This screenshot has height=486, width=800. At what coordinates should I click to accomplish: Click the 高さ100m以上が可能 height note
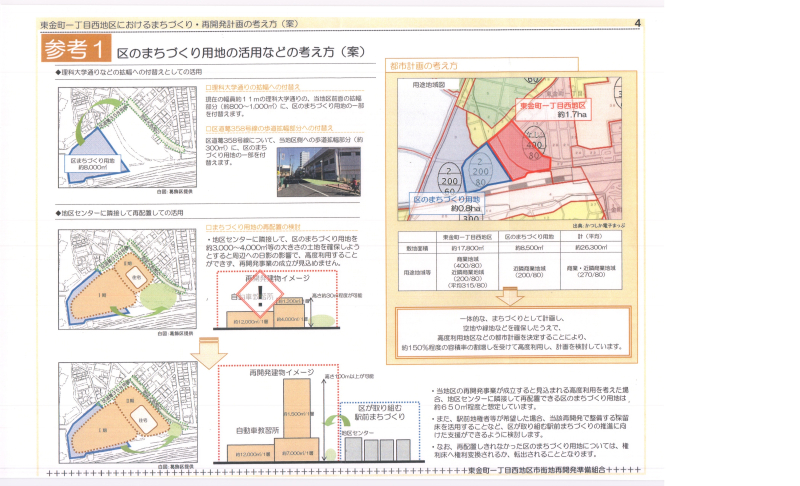pos(349,376)
